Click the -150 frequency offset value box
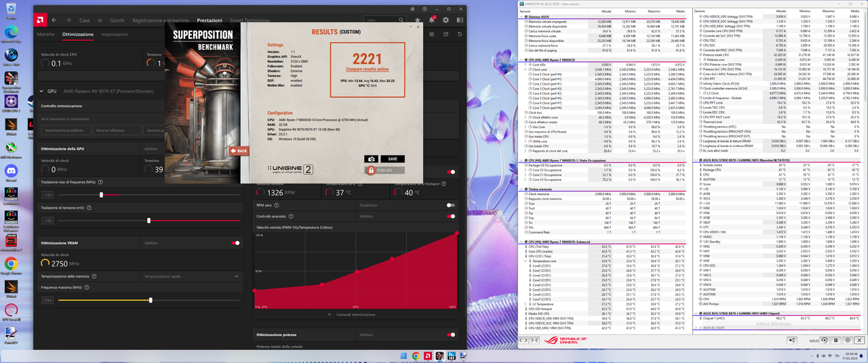The height and width of the screenshot is (363, 868). tap(47, 195)
